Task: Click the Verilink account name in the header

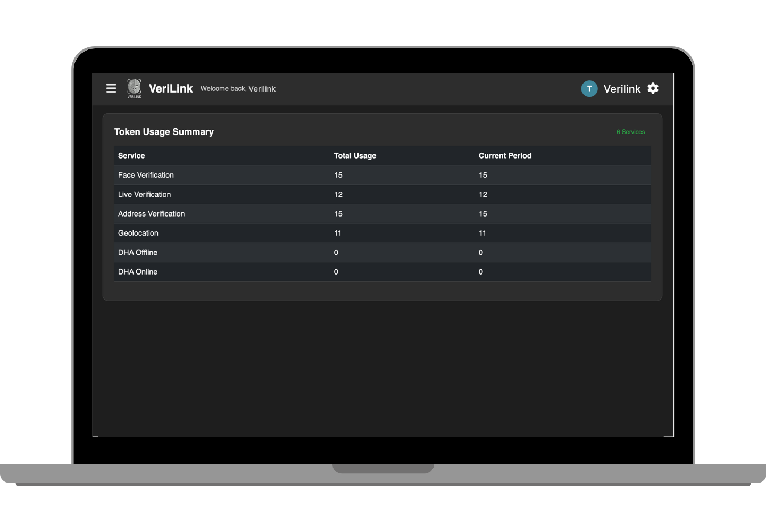Action: pyautogui.click(x=622, y=89)
